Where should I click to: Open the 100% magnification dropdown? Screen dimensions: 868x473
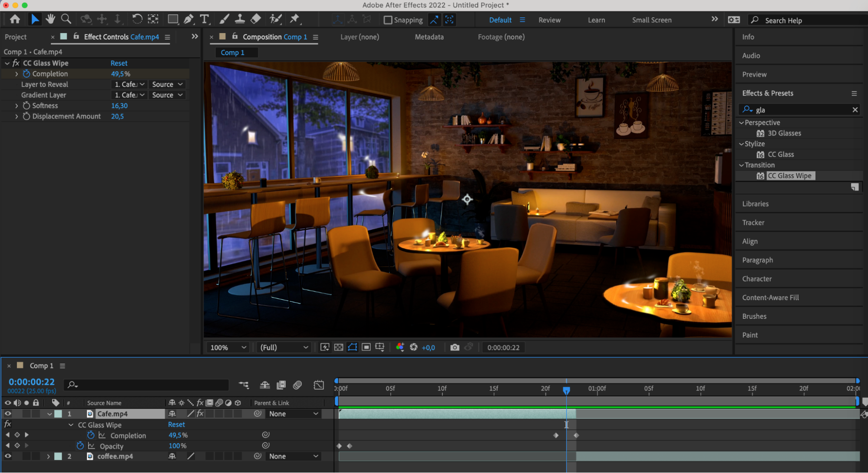(228, 347)
